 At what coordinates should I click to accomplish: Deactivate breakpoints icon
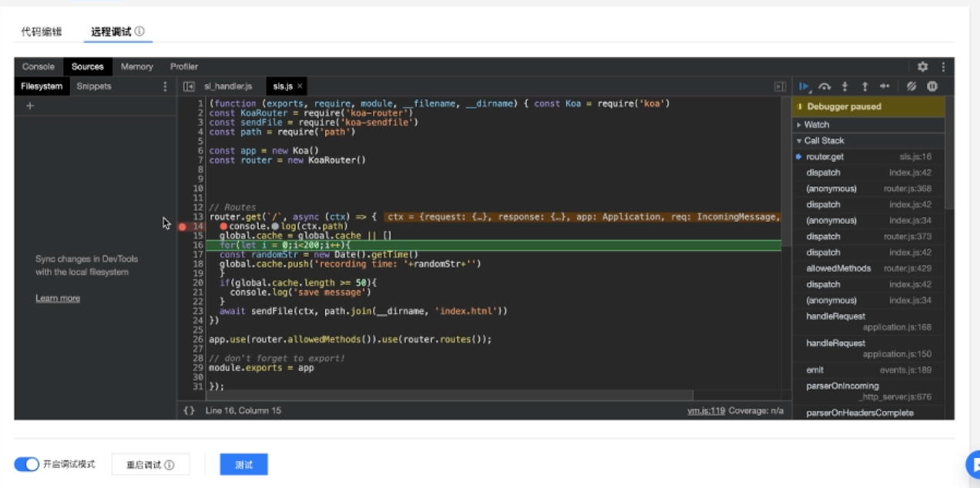[x=911, y=87]
